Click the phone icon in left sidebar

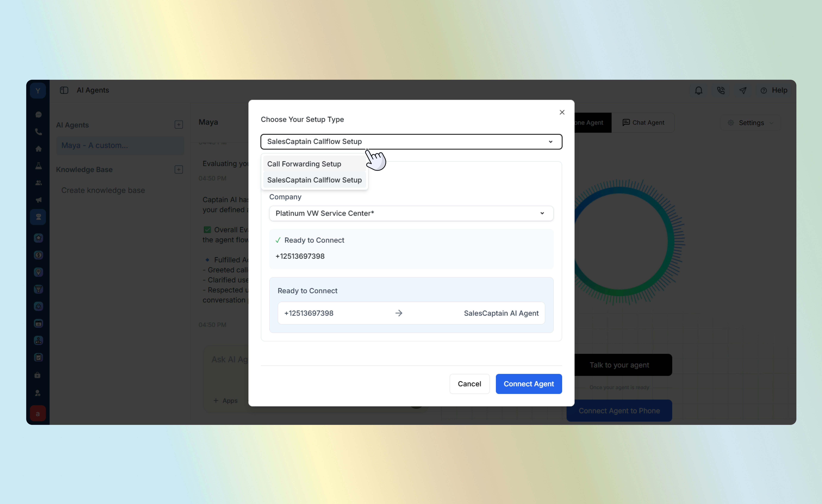click(38, 132)
